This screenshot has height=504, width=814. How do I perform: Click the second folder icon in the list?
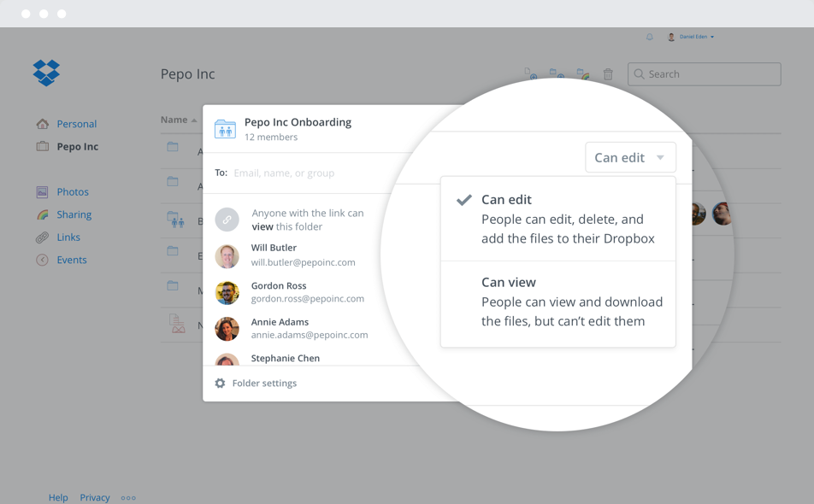click(173, 181)
